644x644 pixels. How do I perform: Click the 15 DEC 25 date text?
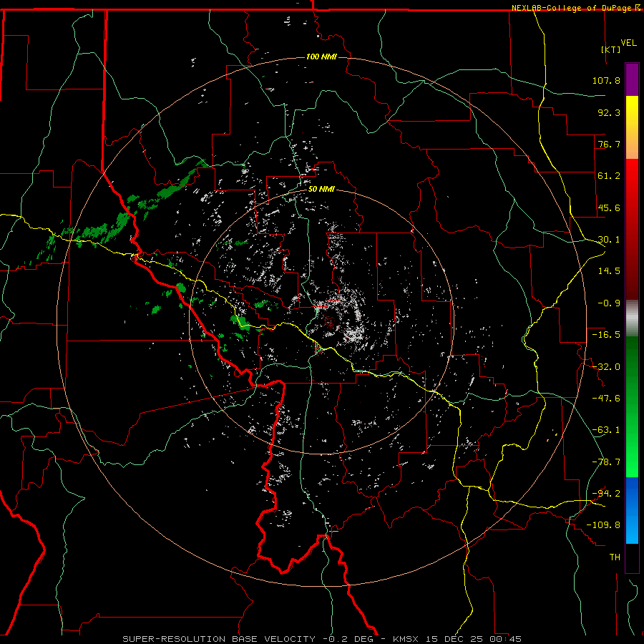tap(455, 639)
